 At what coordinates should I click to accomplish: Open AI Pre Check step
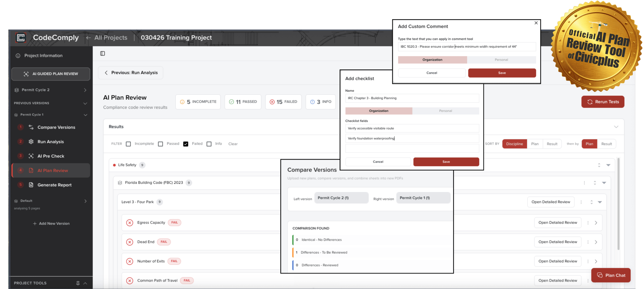pyautogui.click(x=51, y=156)
